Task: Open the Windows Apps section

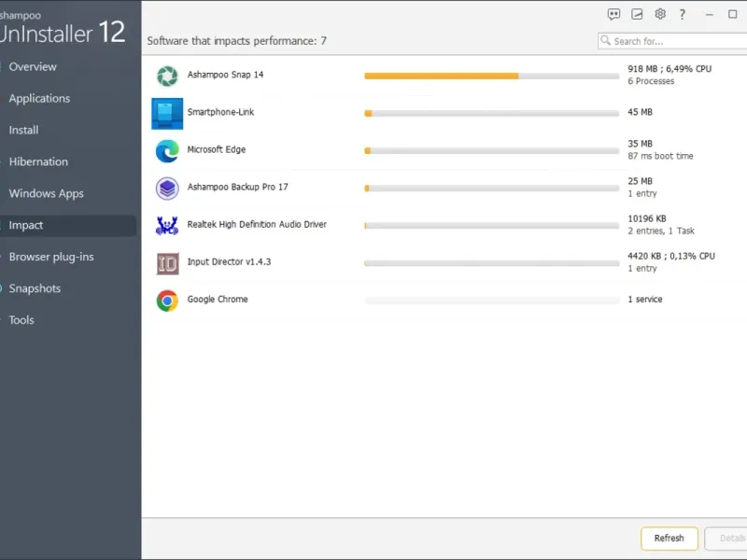Action: [x=46, y=194]
